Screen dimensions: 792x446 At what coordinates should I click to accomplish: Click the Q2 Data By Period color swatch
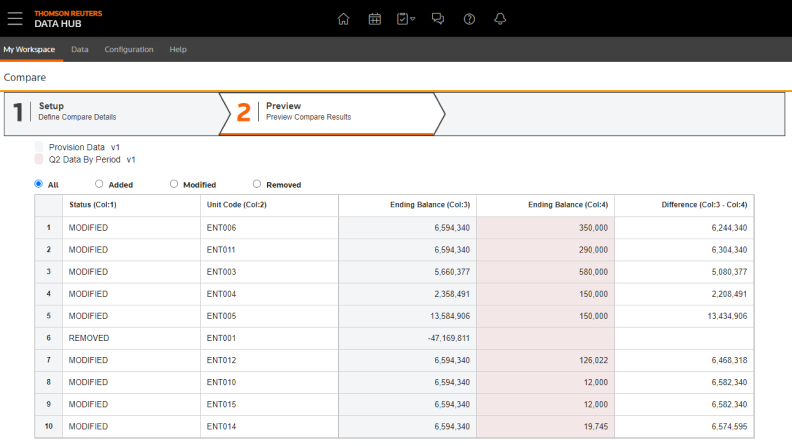(x=39, y=159)
